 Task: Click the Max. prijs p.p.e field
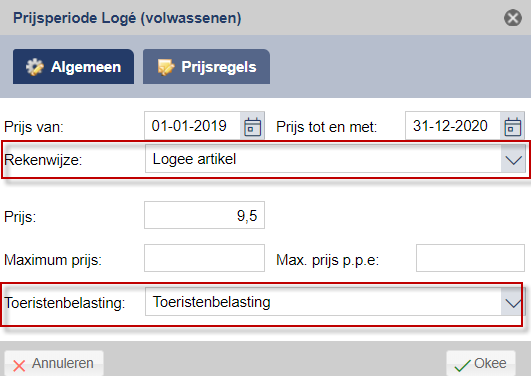tap(470, 258)
